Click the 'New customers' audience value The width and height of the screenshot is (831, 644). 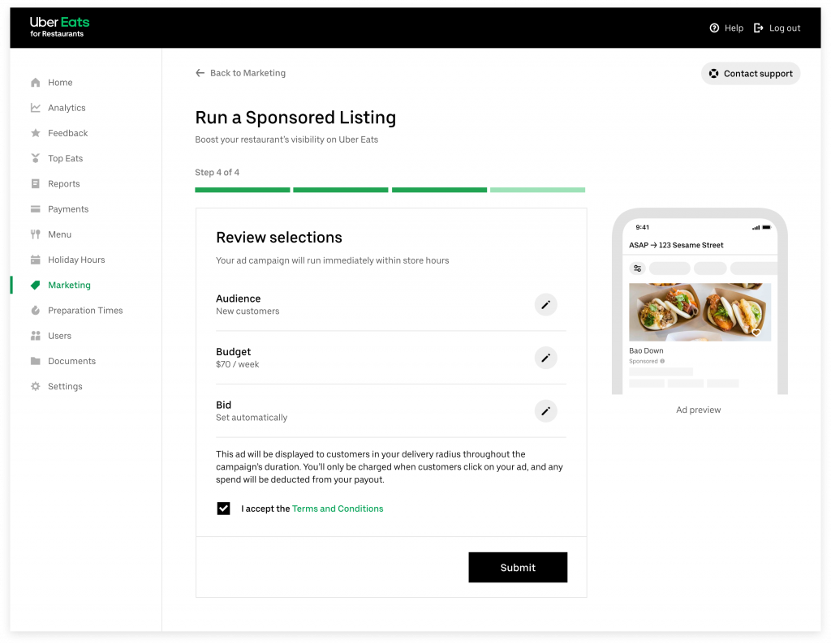click(x=248, y=311)
